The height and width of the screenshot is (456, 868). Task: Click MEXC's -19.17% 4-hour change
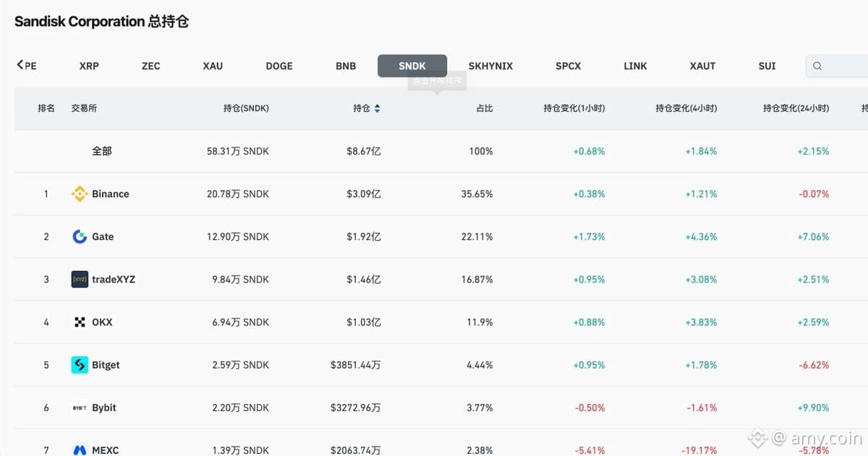[x=699, y=450]
